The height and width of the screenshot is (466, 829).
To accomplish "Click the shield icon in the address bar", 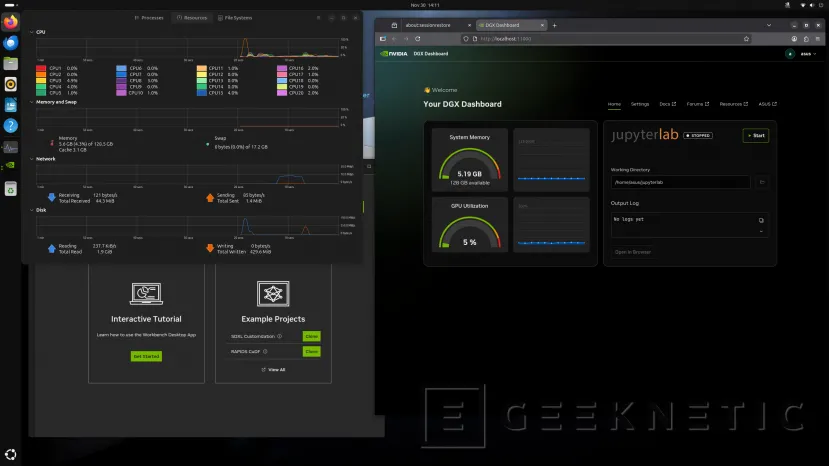I will pos(466,39).
